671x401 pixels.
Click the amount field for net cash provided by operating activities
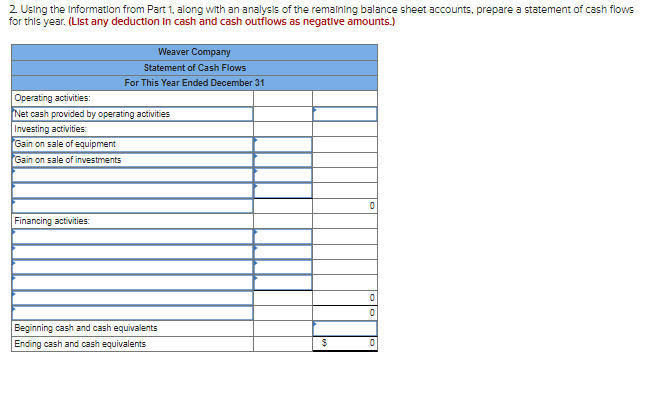pos(345,114)
